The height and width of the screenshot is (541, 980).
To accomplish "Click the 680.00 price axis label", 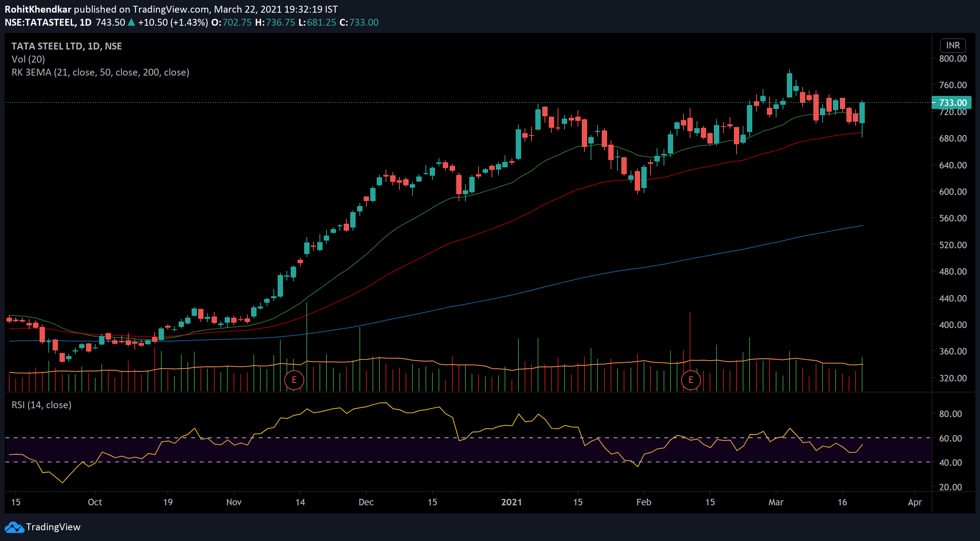I will tap(953, 139).
